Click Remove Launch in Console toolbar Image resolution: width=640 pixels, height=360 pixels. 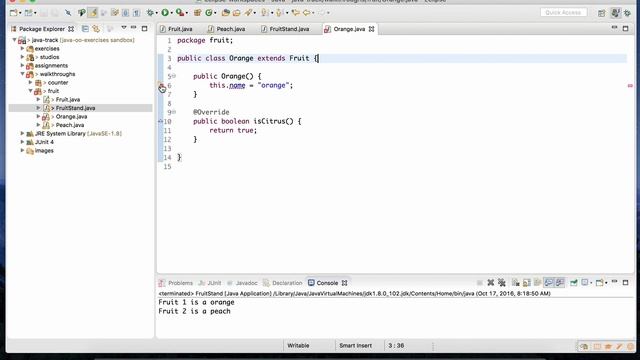point(491,282)
